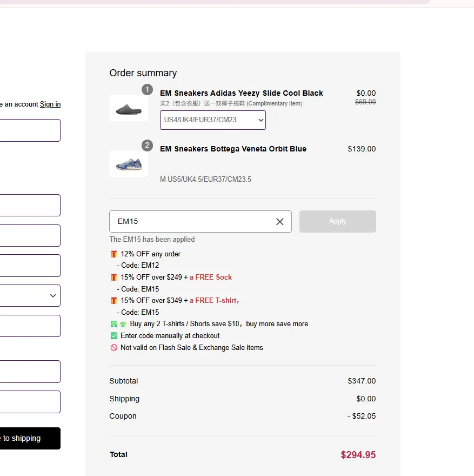Screen dimensions: 474x476
Task: Click the gift icon beside 15% OFF over $349
Action: (114, 301)
